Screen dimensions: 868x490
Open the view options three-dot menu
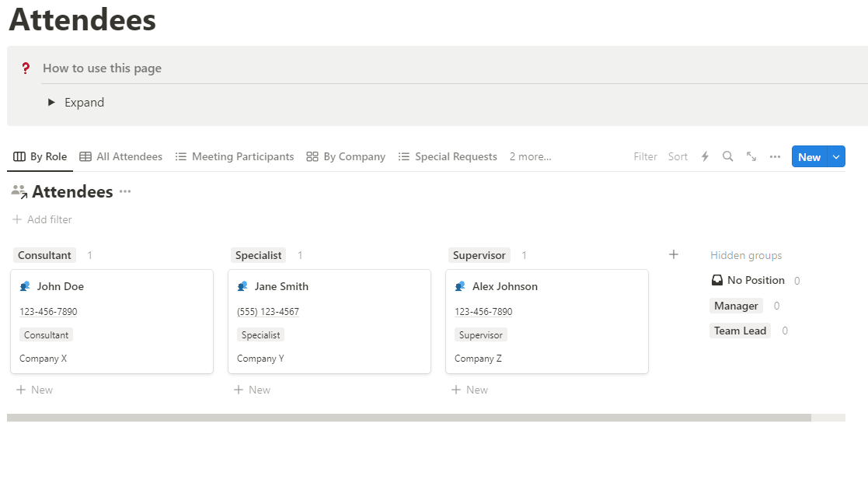tap(775, 156)
